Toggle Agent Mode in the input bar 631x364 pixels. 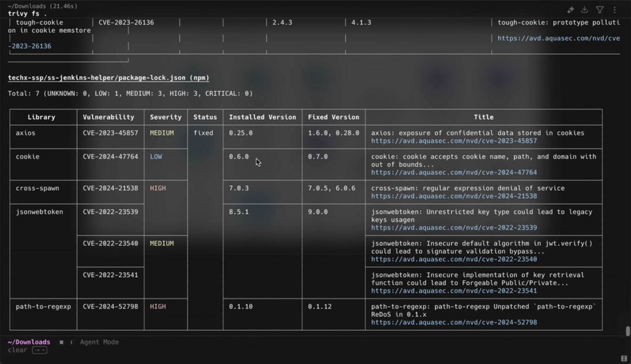(99, 342)
